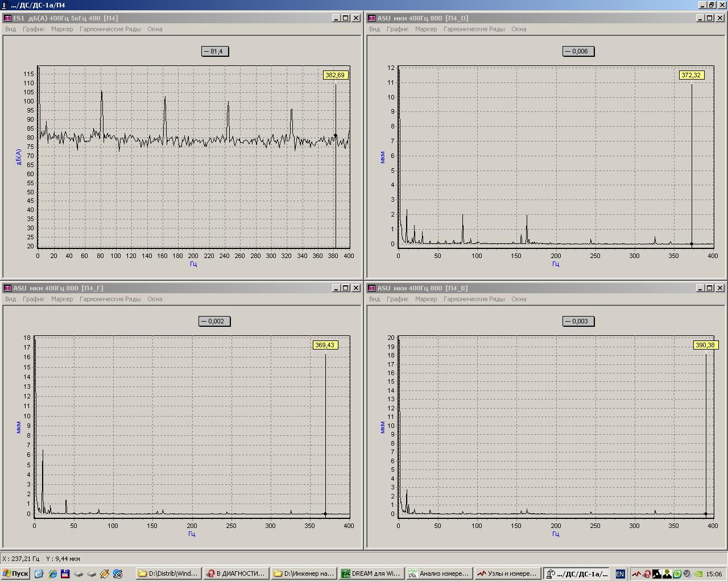The image size is (728, 582).
Task: Click the EN language indicator
Action: point(620,574)
